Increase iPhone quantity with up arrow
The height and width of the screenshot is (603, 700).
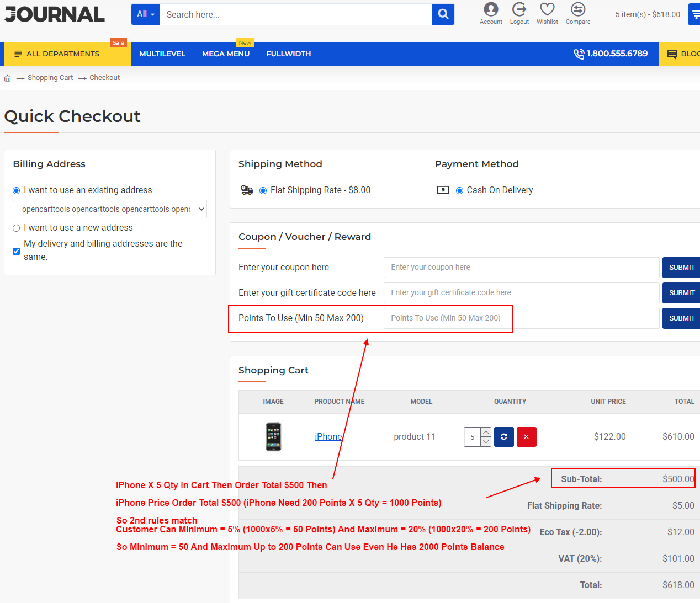tap(486, 432)
